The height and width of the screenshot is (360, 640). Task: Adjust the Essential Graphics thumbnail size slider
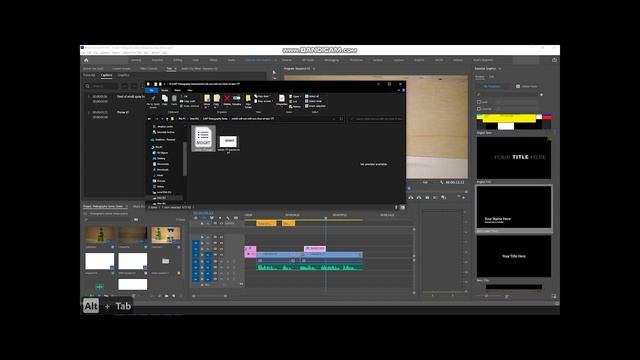pos(486,296)
